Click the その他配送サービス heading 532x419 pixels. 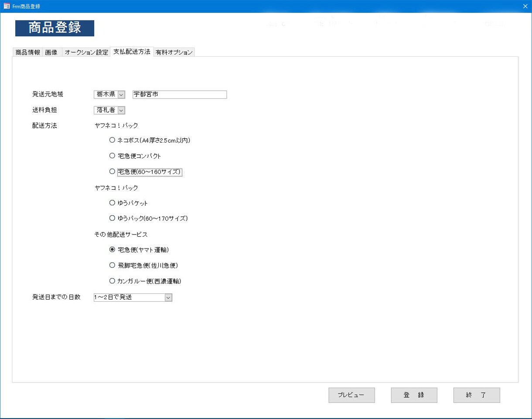coord(121,234)
